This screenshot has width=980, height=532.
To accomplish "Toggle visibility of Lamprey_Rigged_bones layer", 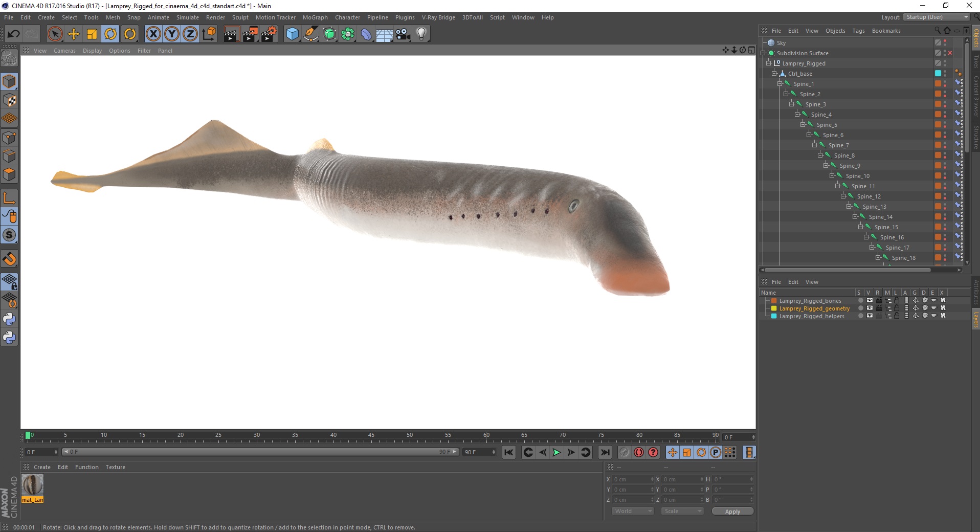I will (x=870, y=301).
